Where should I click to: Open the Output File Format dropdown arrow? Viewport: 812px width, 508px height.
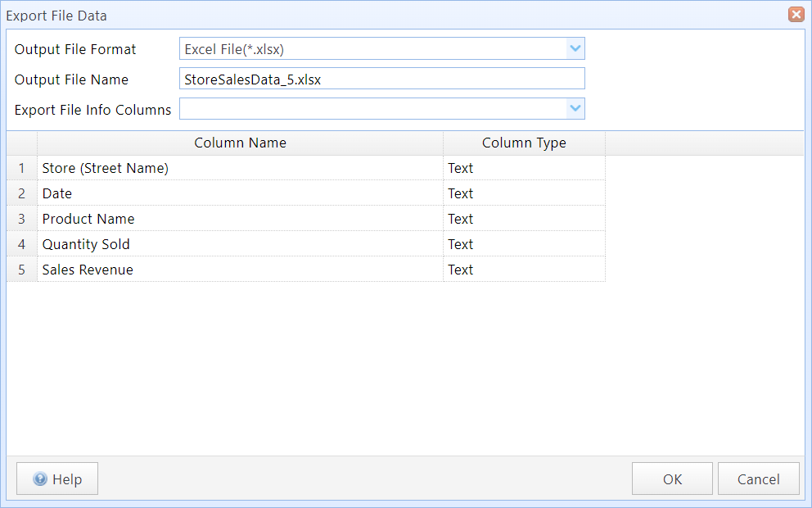tap(575, 48)
